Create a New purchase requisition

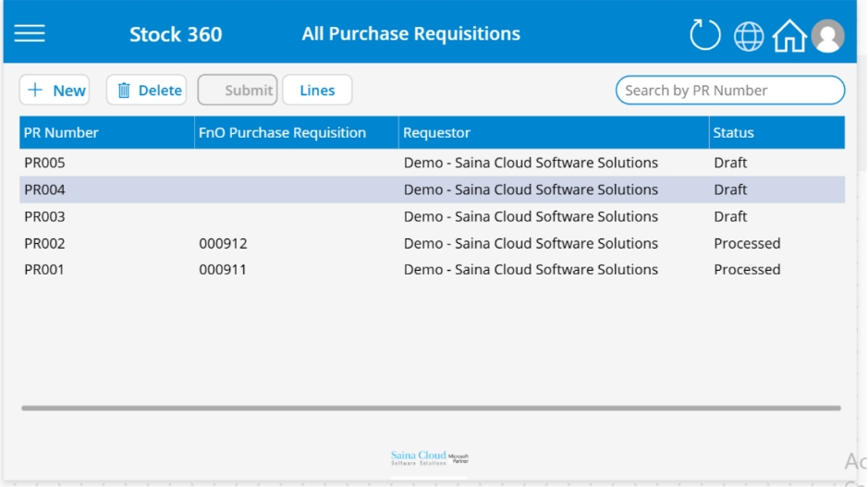point(55,90)
